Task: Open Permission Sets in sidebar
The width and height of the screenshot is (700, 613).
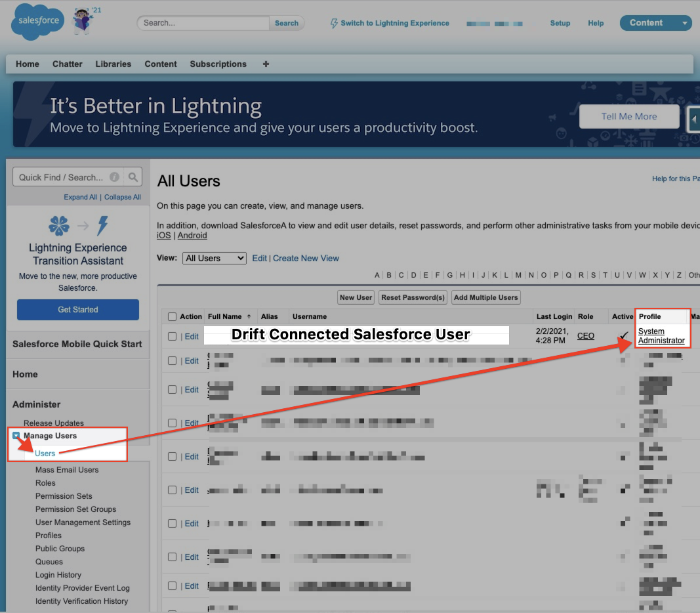Action: [x=64, y=496]
